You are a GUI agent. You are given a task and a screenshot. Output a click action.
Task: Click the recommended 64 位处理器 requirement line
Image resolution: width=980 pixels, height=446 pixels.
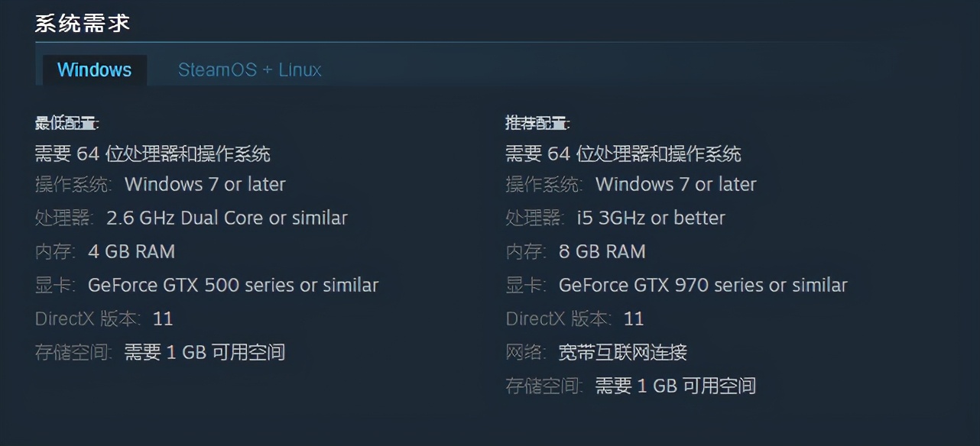624,154
